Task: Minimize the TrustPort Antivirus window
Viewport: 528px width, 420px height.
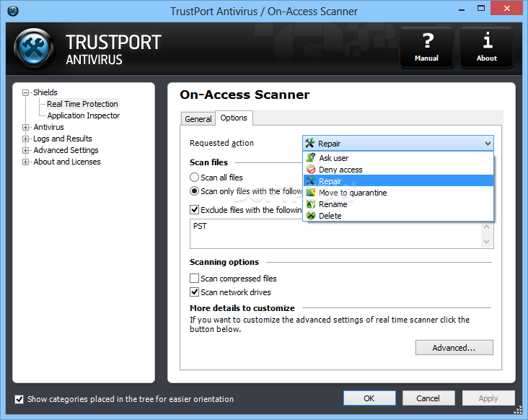Action: click(462, 9)
